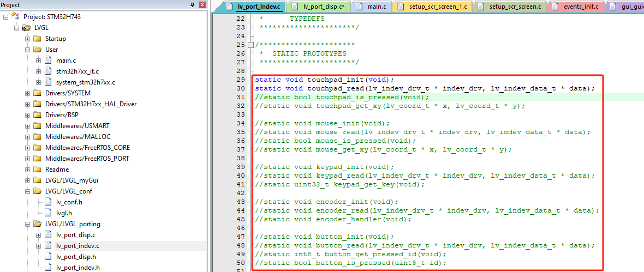644x272 pixels.
Task: Click commented keypad_get_key line 41
Action: 339,184
